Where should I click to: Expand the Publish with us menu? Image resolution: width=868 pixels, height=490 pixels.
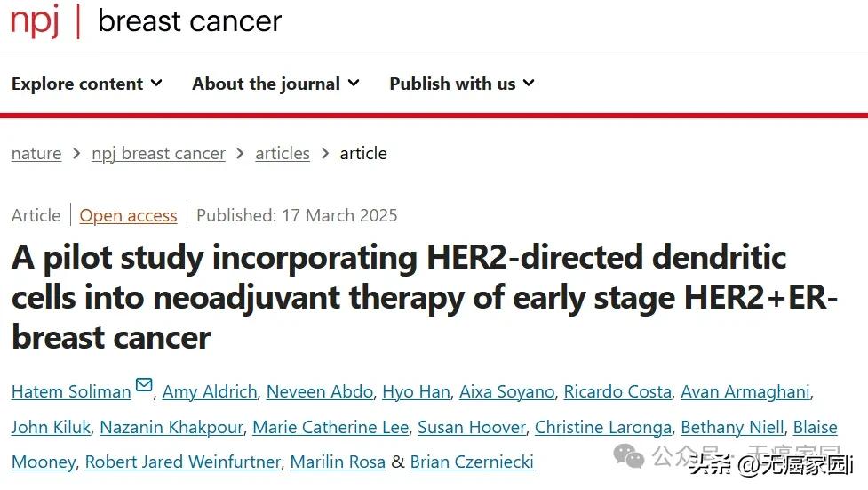pyautogui.click(x=461, y=84)
